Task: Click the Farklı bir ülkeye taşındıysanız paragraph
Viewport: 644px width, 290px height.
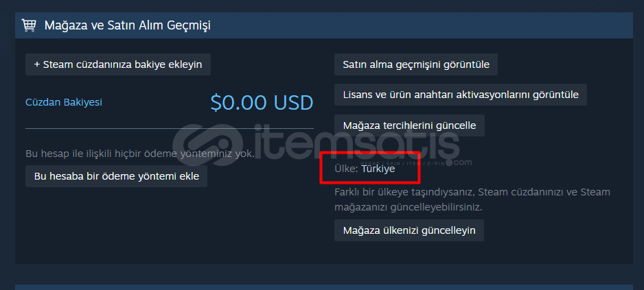Action: [x=472, y=200]
